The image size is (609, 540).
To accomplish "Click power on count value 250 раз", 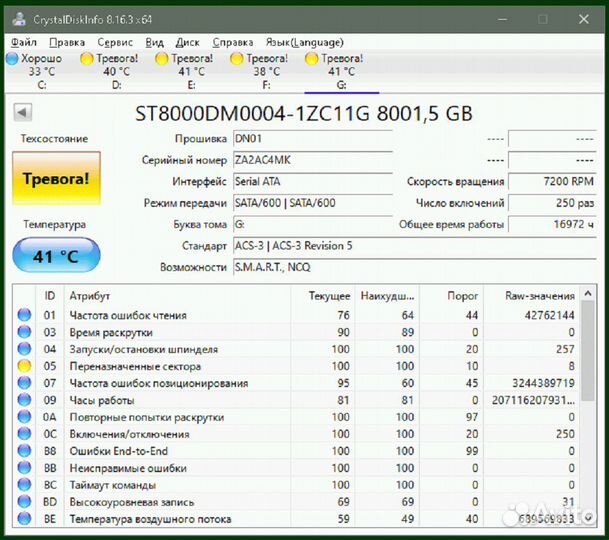I will coord(552,203).
